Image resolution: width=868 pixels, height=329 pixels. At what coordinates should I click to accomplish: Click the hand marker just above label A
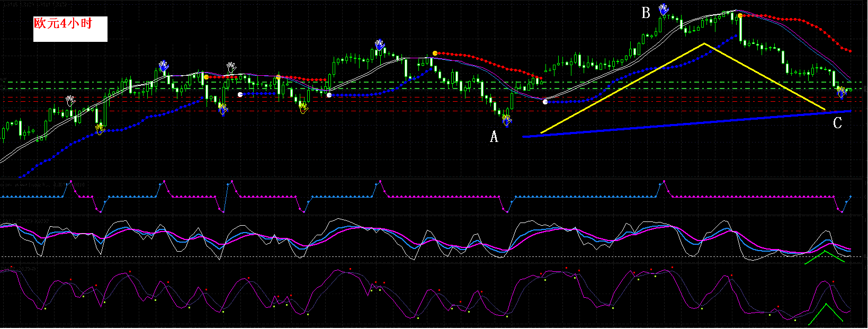tap(507, 121)
